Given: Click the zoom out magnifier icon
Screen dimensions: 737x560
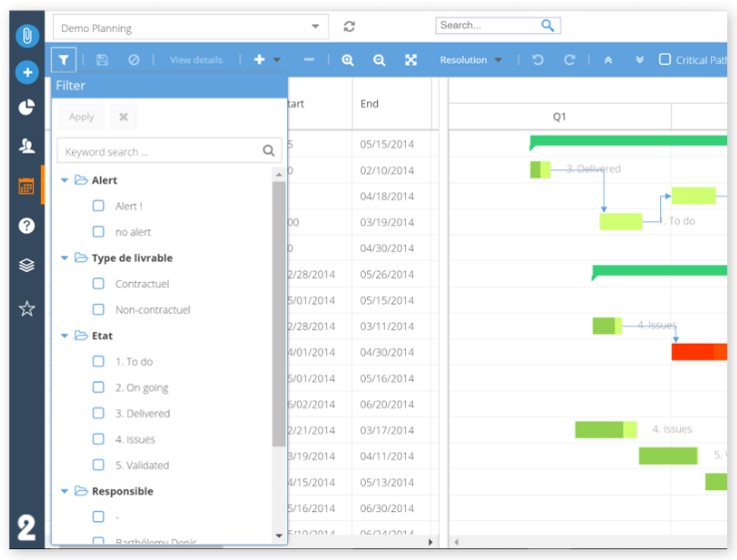Looking at the screenshot, I should pos(379,60).
